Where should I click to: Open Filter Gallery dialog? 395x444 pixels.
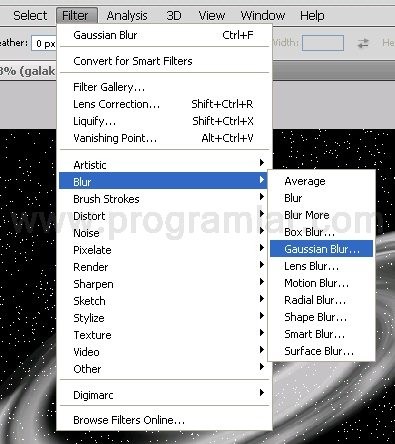click(x=163, y=87)
